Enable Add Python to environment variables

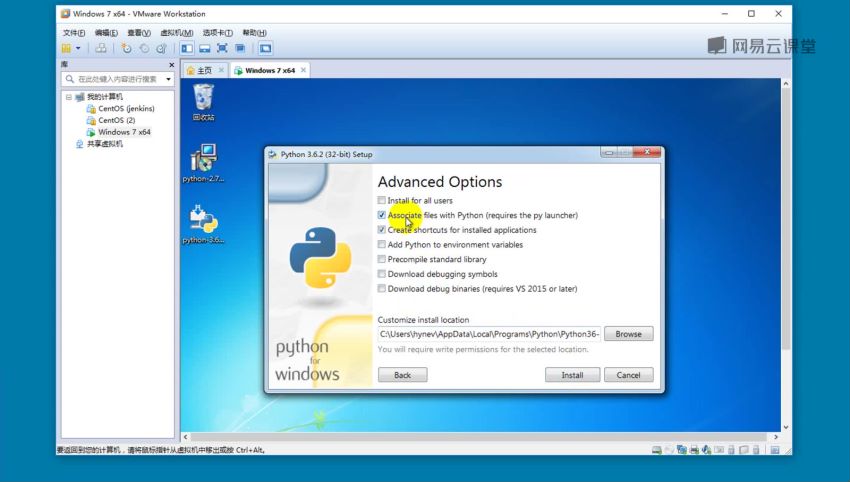click(382, 245)
